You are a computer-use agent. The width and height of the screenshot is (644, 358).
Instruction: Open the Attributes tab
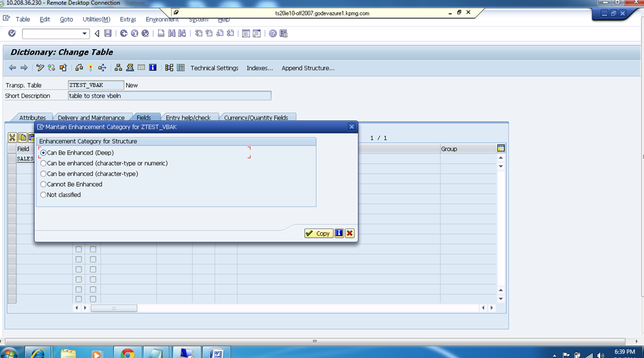point(31,117)
